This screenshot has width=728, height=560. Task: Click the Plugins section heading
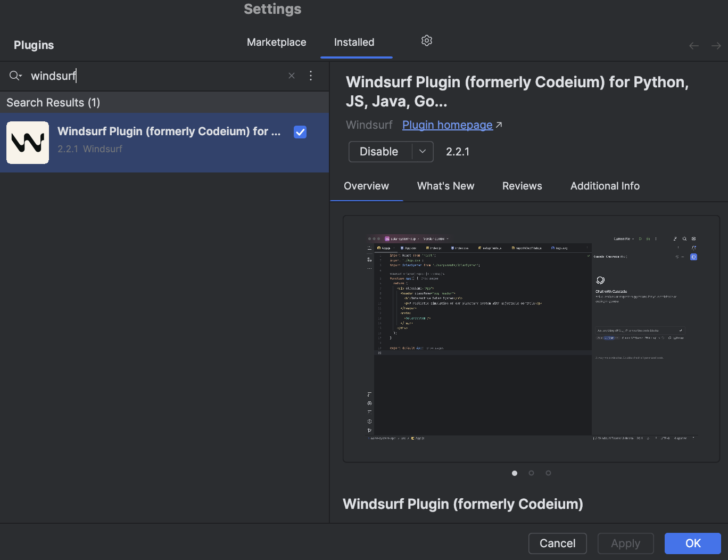pos(34,45)
